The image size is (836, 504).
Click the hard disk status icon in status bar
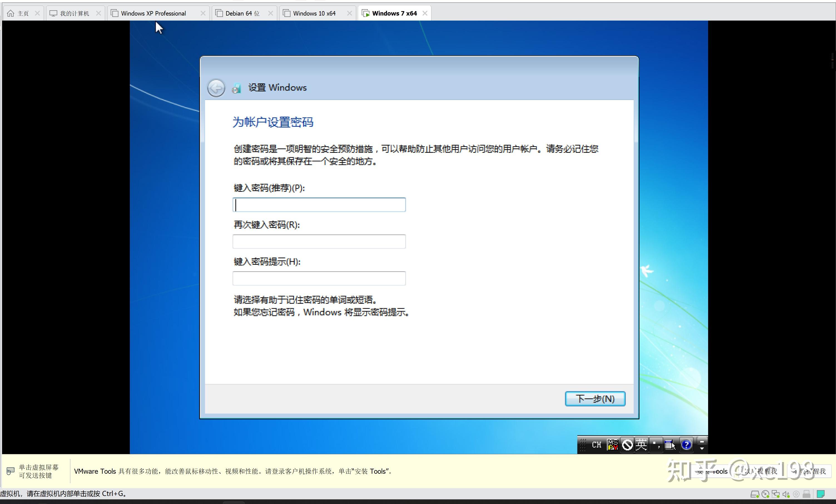click(x=756, y=494)
